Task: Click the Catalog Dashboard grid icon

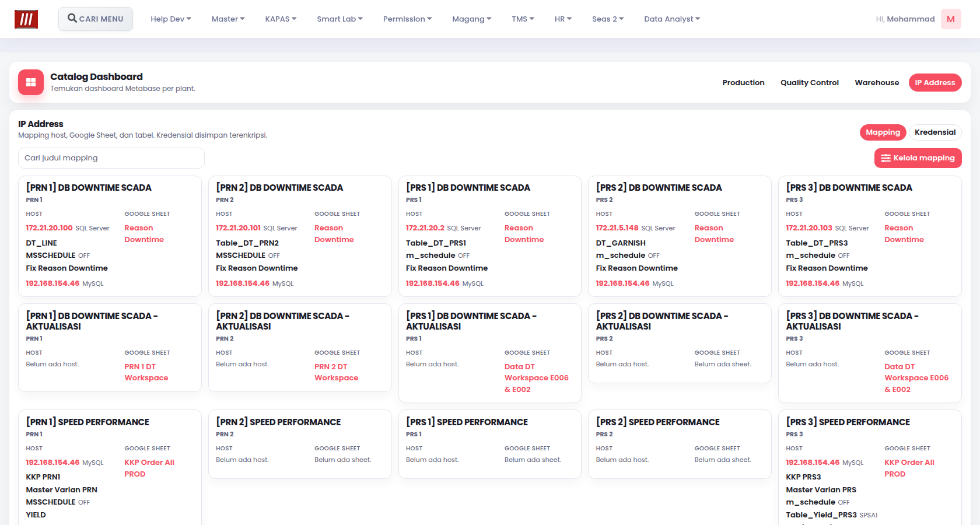Action: 31,82
